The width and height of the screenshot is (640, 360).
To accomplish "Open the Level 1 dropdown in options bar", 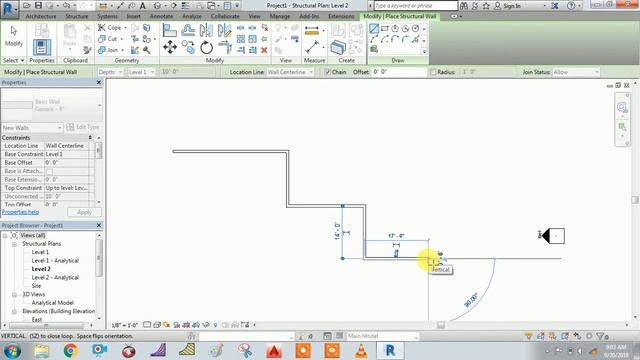I will 141,72.
